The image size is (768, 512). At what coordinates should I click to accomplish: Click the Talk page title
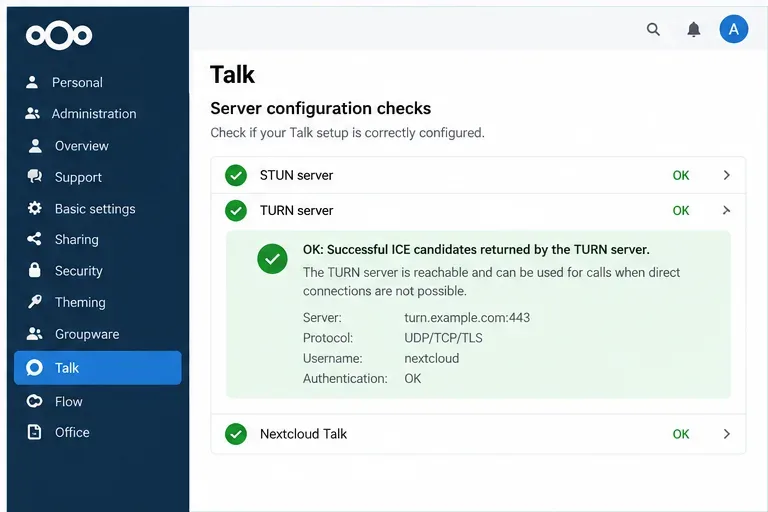(x=232, y=75)
